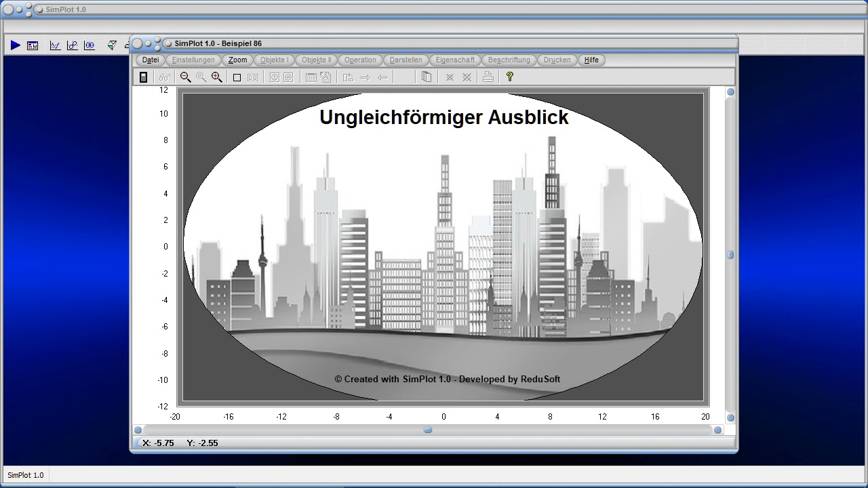This screenshot has width=868, height=488.
Task: Open the Zoom menu
Action: [x=237, y=60]
